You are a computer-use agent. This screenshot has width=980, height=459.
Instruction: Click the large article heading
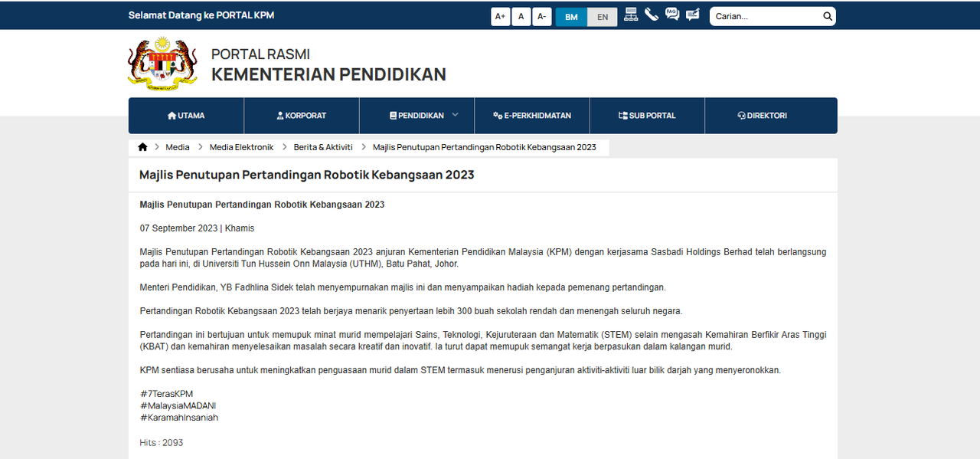pos(307,175)
